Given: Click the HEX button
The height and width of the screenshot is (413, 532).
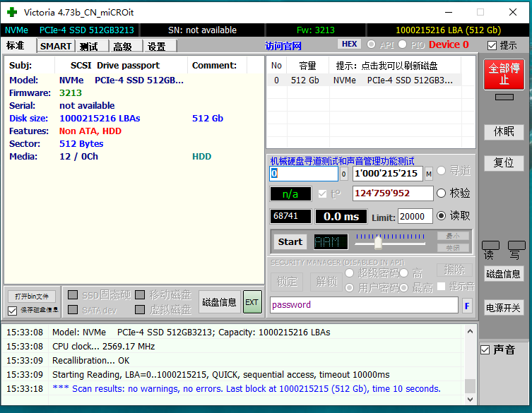Looking at the screenshot, I should coord(349,44).
